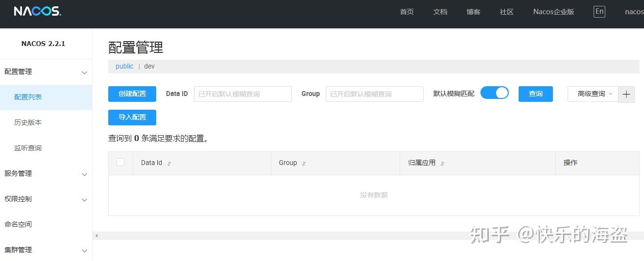This screenshot has height=261, width=644.
Task: Focus the Group input field
Action: click(375, 94)
